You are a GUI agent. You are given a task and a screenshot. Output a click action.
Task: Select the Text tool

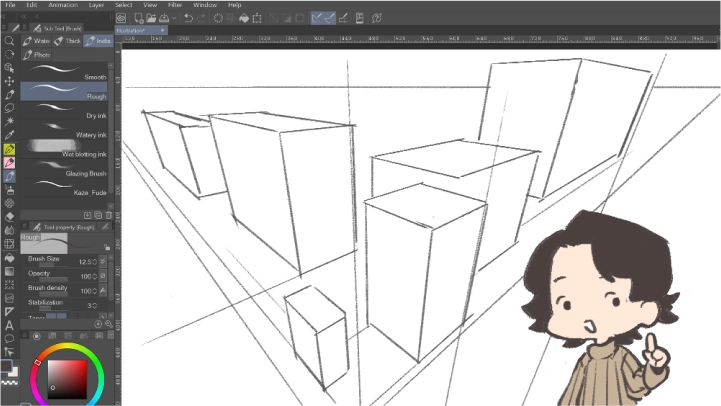click(9, 325)
